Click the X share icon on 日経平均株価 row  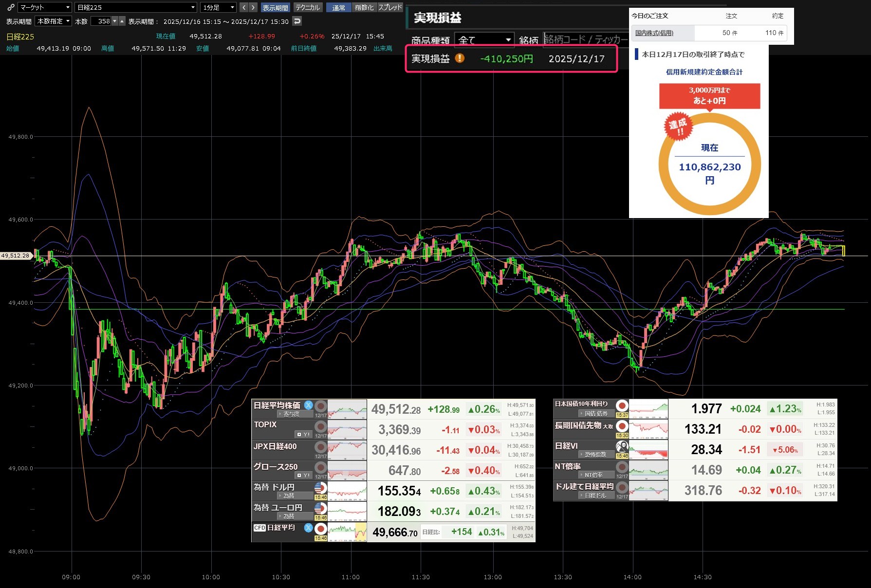click(309, 405)
